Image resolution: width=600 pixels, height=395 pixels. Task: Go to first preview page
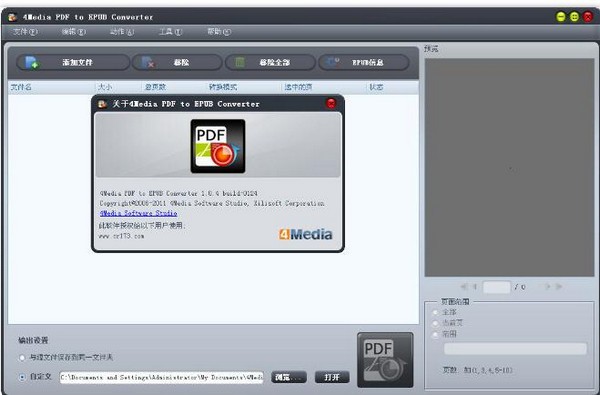pos(463,286)
